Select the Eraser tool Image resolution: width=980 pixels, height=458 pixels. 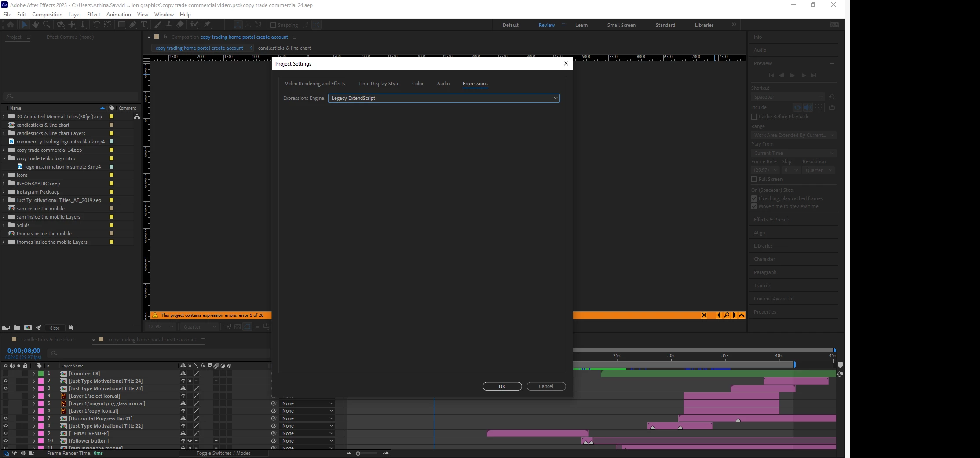point(180,25)
